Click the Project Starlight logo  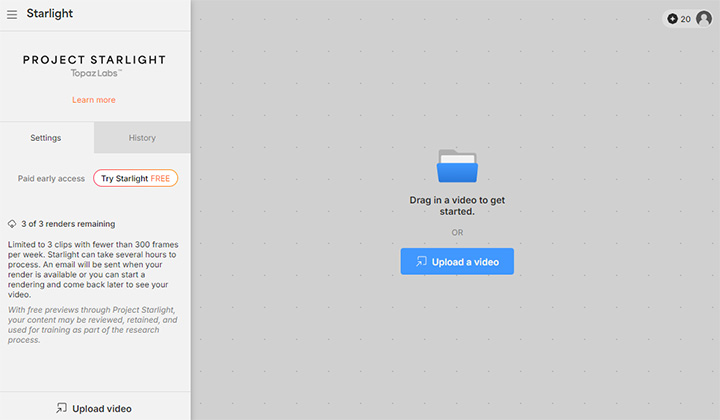coord(94,60)
